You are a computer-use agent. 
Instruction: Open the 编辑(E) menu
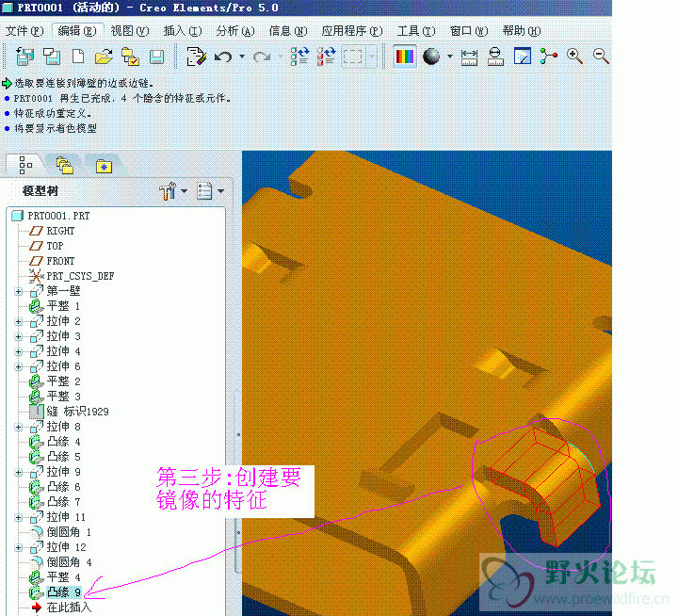[77, 31]
